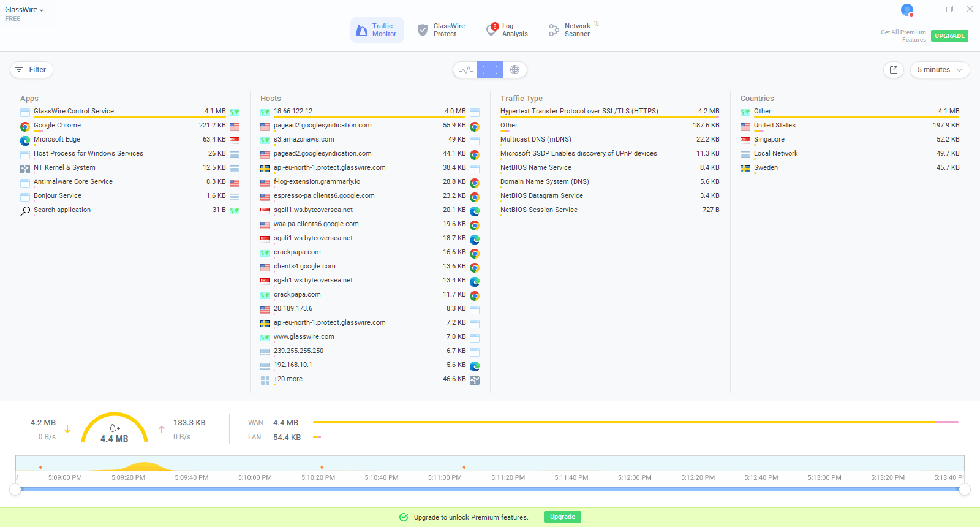
Task: Move the timeline left range handle
Action: point(15,489)
